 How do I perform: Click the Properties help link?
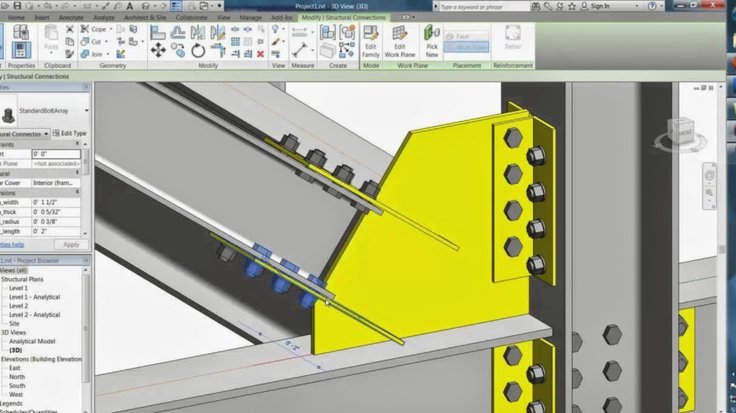pos(12,245)
